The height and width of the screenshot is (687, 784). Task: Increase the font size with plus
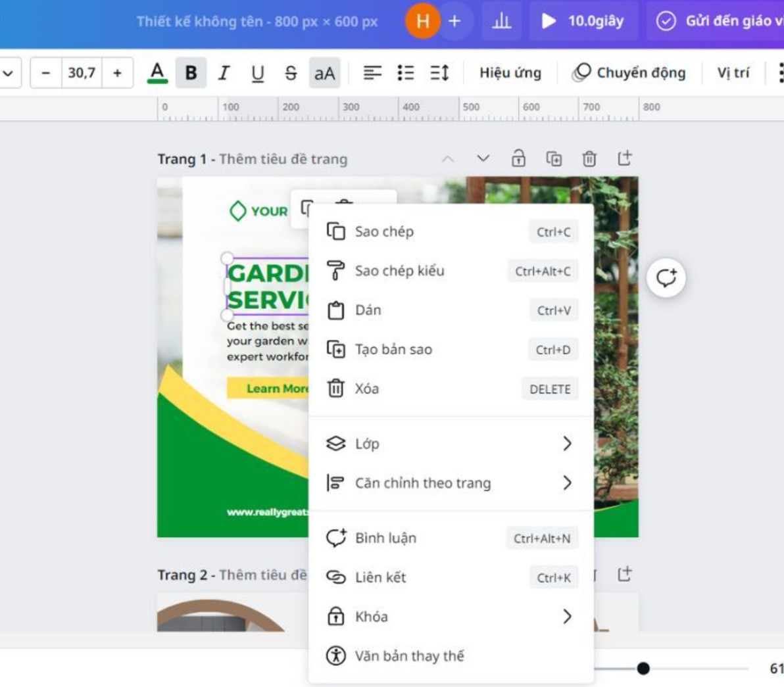pyautogui.click(x=117, y=72)
